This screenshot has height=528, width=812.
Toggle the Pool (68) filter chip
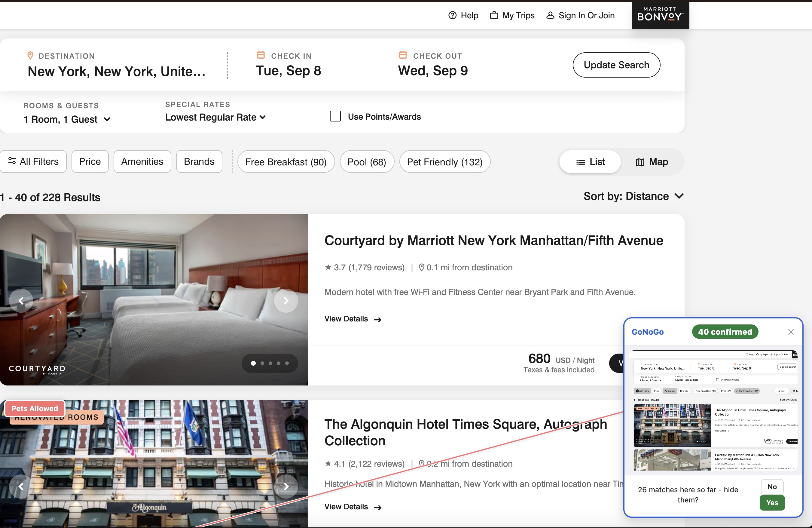pos(367,162)
